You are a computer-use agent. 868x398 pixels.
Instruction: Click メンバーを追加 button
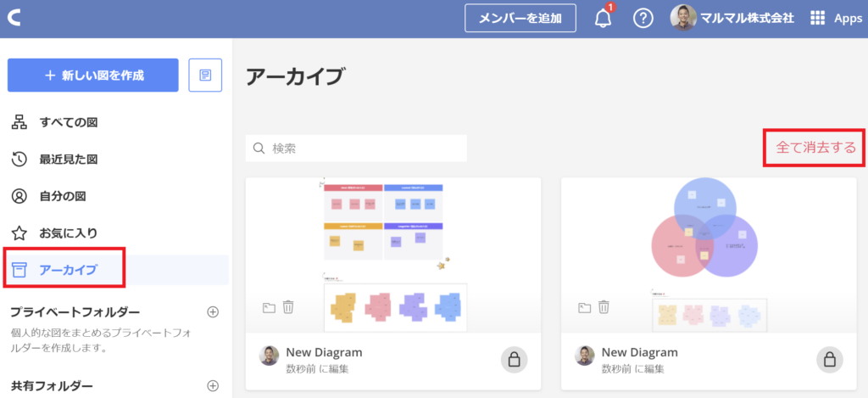coord(520,18)
